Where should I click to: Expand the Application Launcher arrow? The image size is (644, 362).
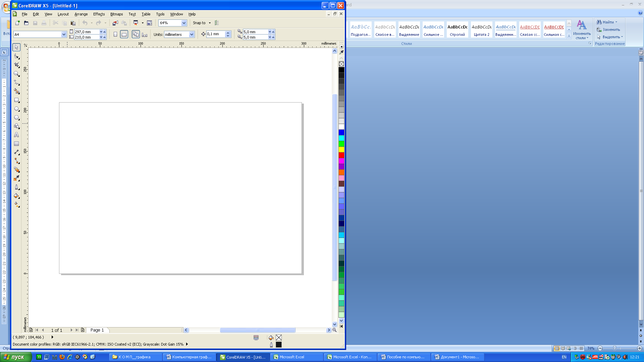(x=143, y=23)
